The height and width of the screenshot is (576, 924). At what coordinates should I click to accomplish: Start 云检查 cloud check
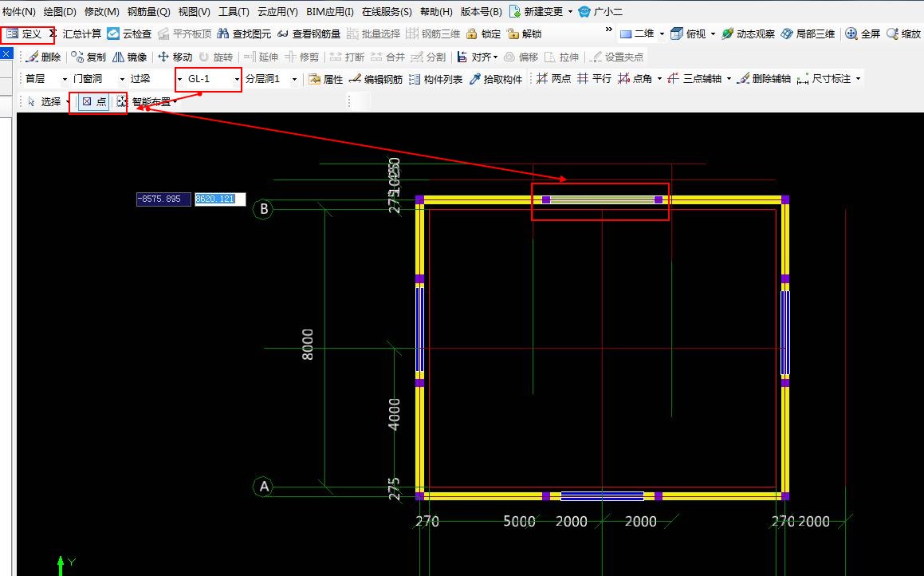click(x=130, y=34)
